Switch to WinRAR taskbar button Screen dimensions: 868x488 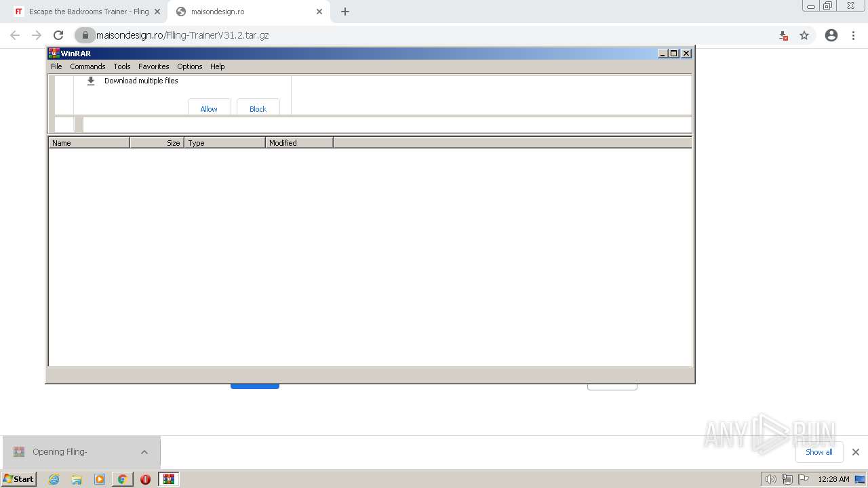point(169,479)
